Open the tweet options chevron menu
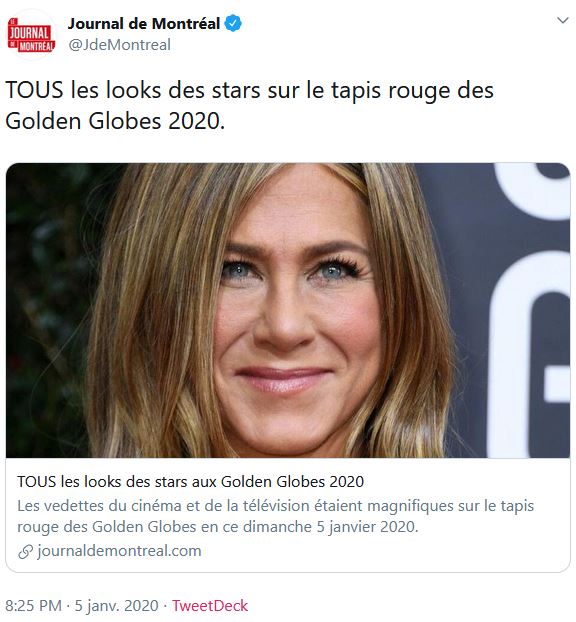This screenshot has height=622, width=576. coord(563,20)
